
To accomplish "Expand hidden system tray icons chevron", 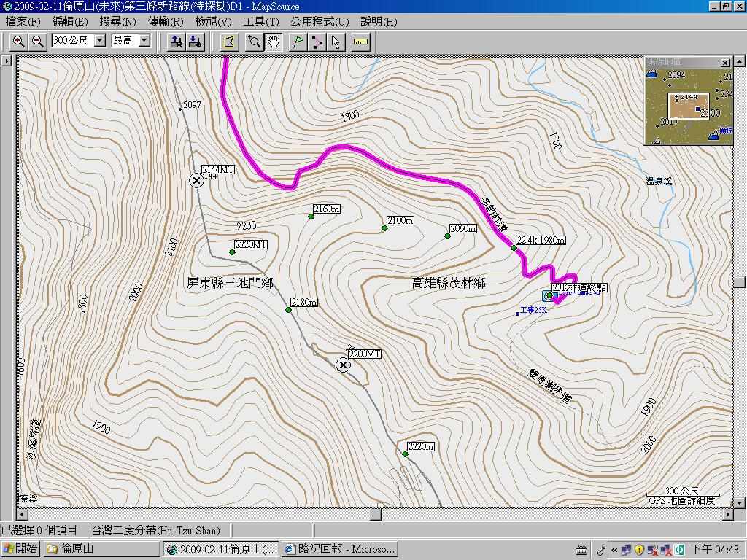I will click(x=614, y=550).
